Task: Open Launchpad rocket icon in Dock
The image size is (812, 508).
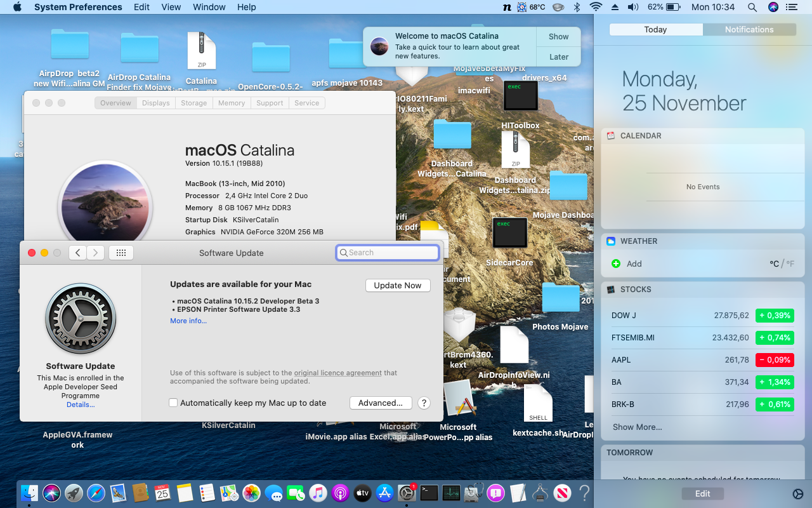Action: click(x=74, y=493)
